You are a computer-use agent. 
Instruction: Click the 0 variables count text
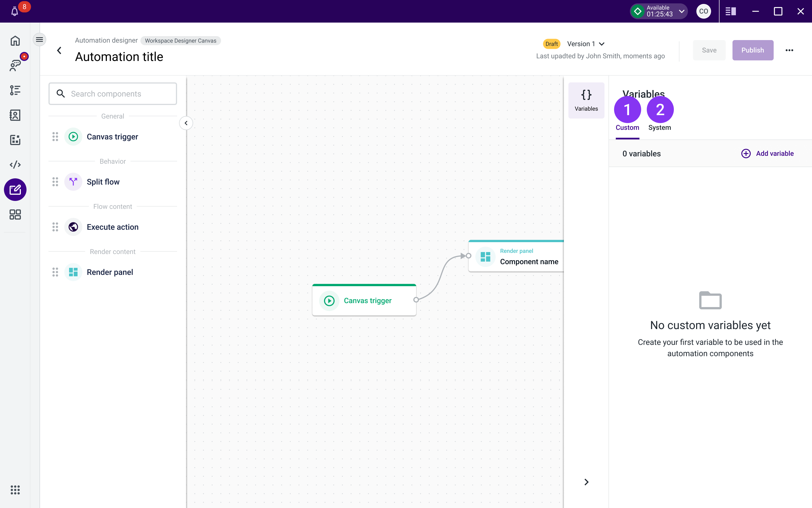click(641, 154)
